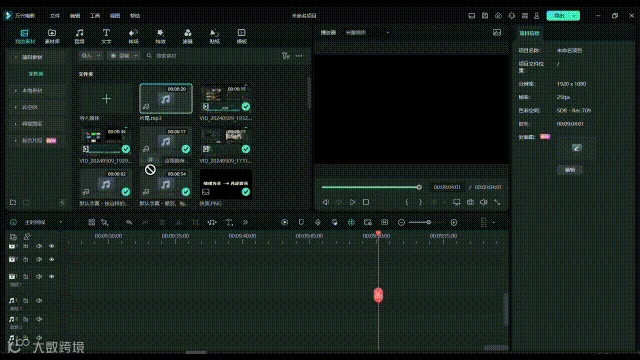This screenshot has height=360, width=640.
Task: Click the marker shield icon above timeline
Action: 301,222
